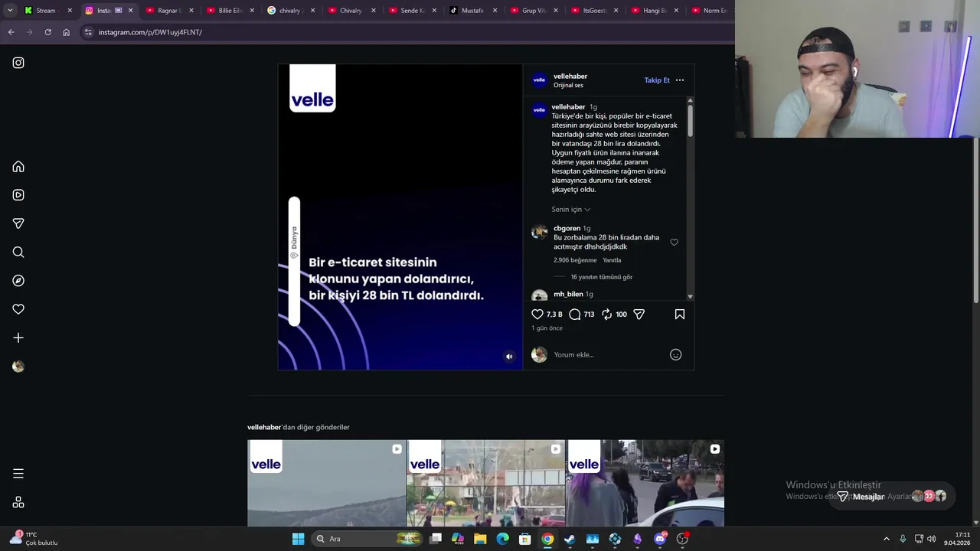This screenshot has height=551, width=980.
Task: Create new post with plus icon
Action: [18, 337]
